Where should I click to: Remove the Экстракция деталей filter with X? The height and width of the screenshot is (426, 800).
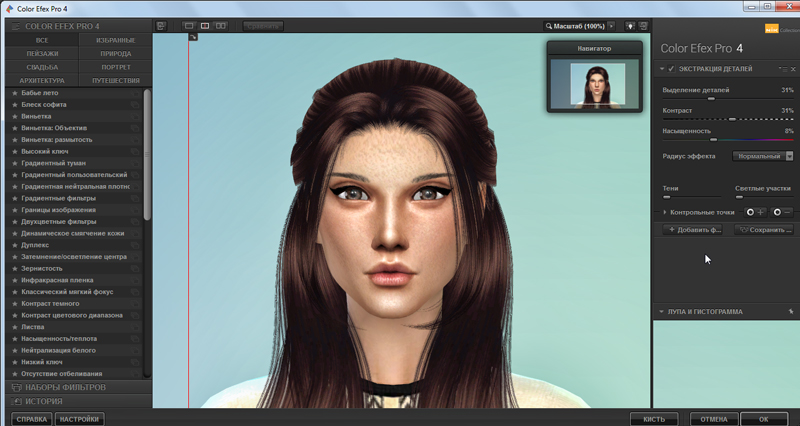[x=793, y=69]
